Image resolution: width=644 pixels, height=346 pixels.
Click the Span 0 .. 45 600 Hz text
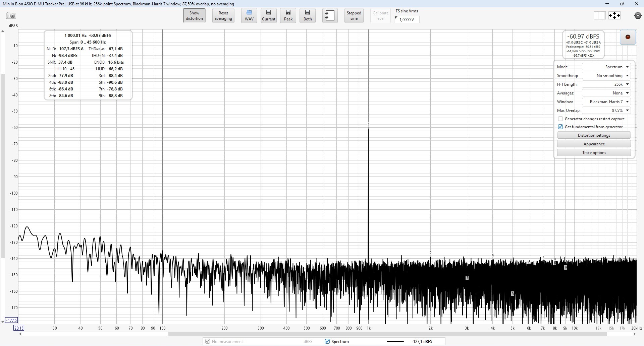point(88,42)
